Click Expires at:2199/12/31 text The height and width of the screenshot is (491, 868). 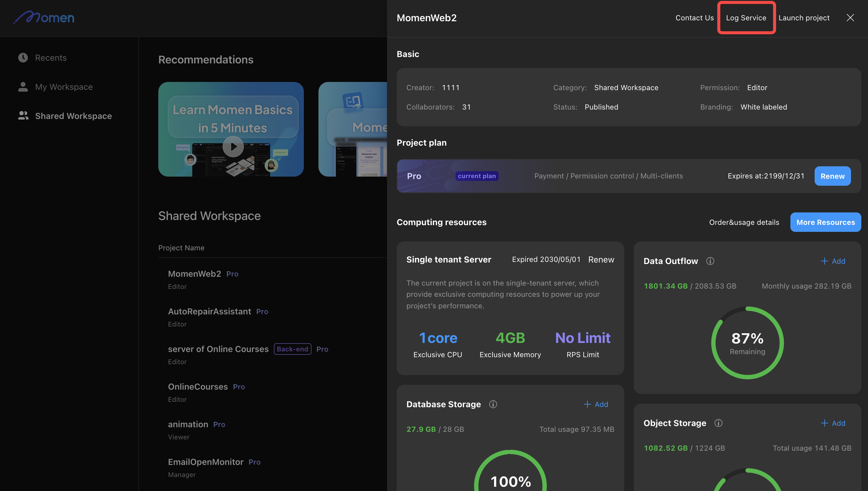(x=766, y=176)
